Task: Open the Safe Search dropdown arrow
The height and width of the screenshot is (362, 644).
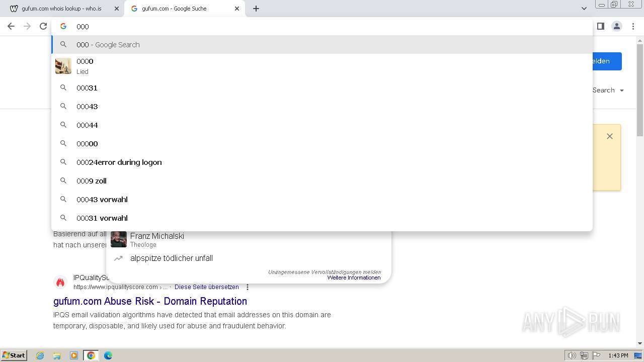Action: [622, 90]
